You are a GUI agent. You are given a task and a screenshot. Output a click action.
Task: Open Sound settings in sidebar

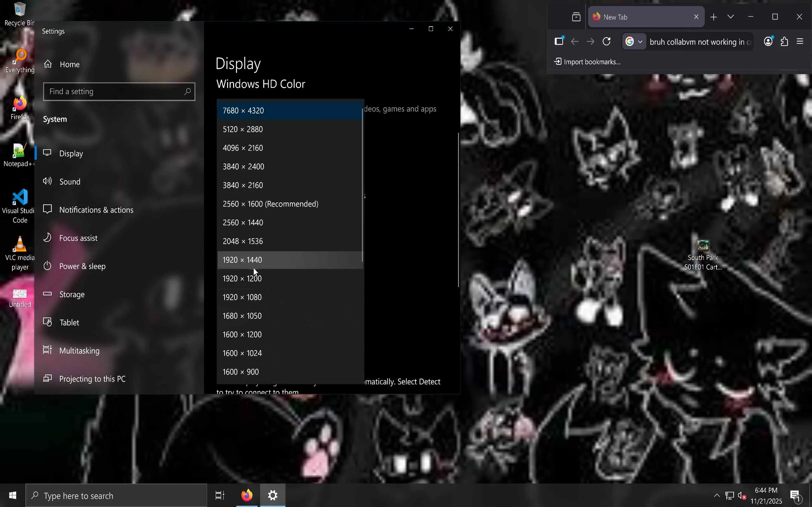point(70,182)
